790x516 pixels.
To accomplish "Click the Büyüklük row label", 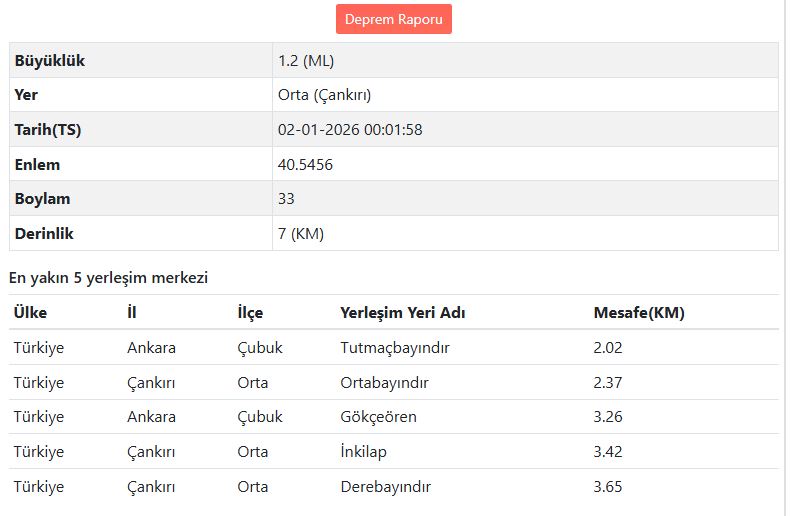I will pyautogui.click(x=50, y=61).
